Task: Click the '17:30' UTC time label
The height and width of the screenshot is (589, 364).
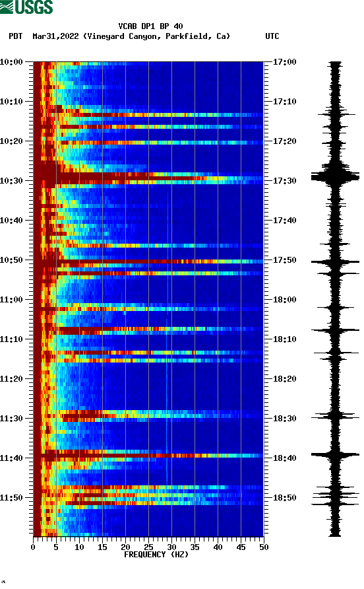Action: click(x=284, y=181)
